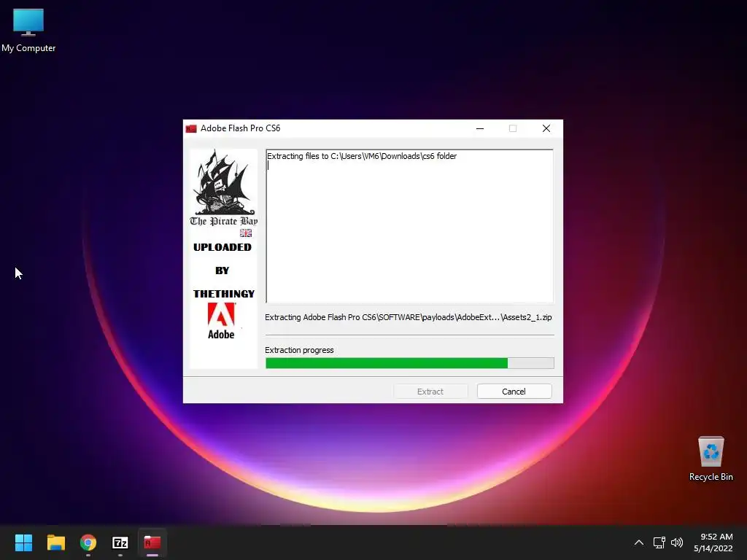Open 7-Zip from the taskbar

click(x=120, y=542)
